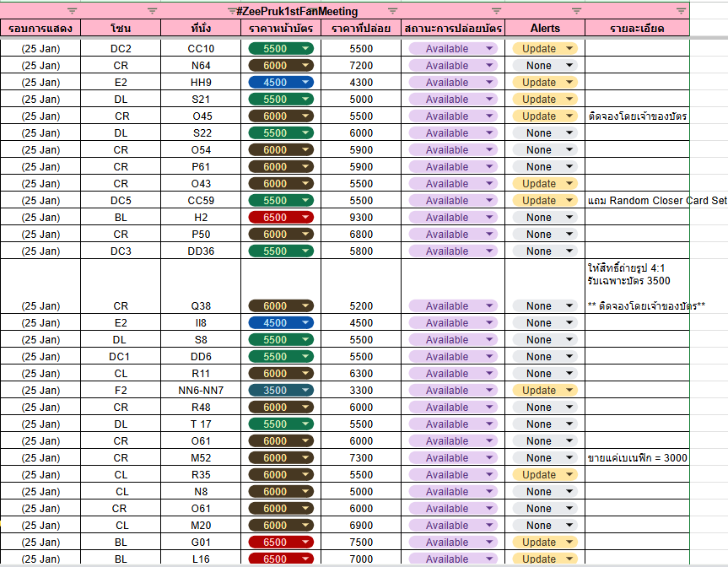The height and width of the screenshot is (567, 728).
Task: Select the สถานะการปล่อยบัตร header cell
Action: tap(453, 28)
